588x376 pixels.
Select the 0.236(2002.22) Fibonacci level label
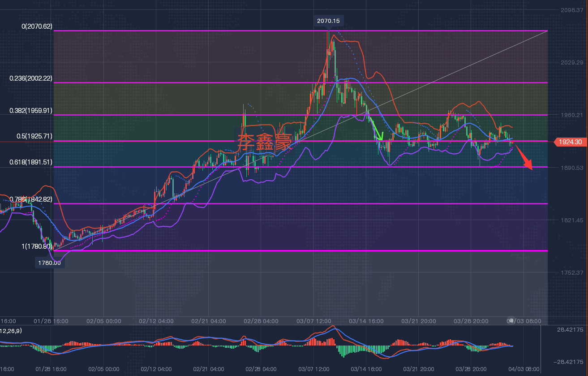pyautogui.click(x=31, y=78)
